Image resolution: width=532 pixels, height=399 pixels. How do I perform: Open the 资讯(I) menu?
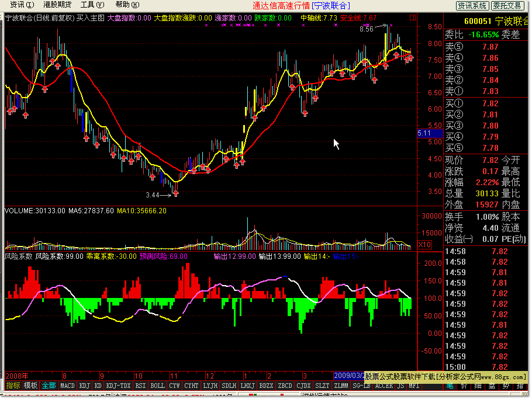tap(22, 5)
